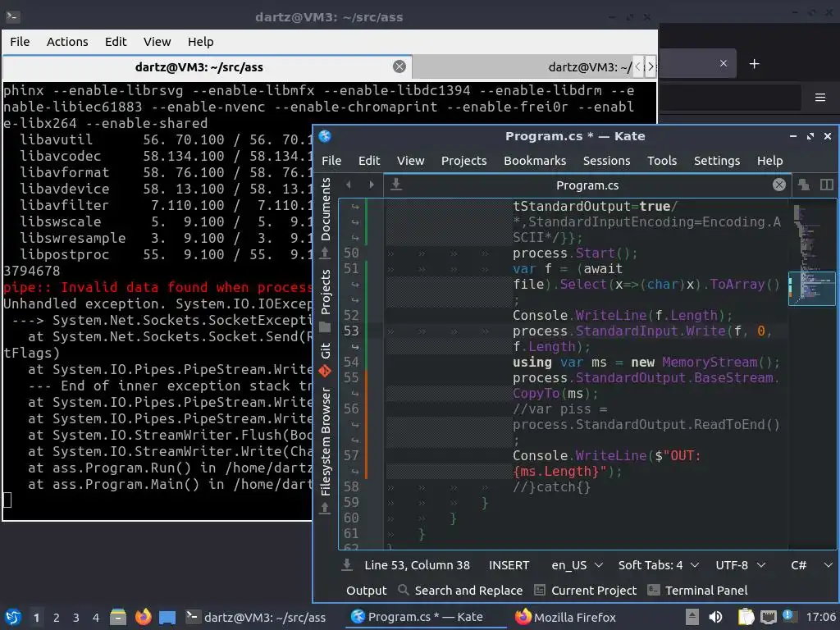Open the Soft Tabs: 4 dropdown
Screen dimensions: 840x630
(x=659, y=565)
